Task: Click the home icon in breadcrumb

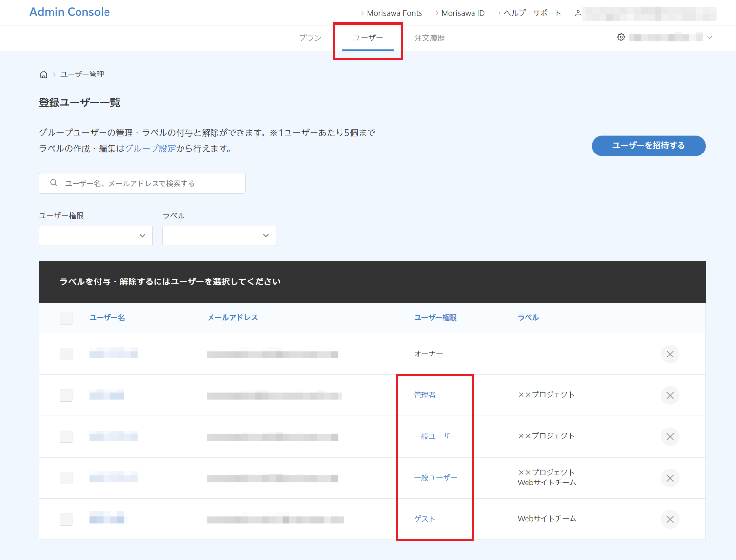Action: (43, 75)
